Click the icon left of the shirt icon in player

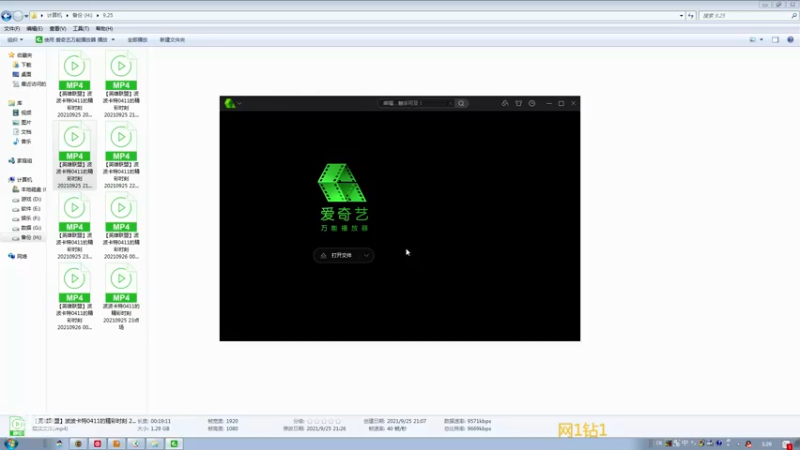[x=505, y=103]
